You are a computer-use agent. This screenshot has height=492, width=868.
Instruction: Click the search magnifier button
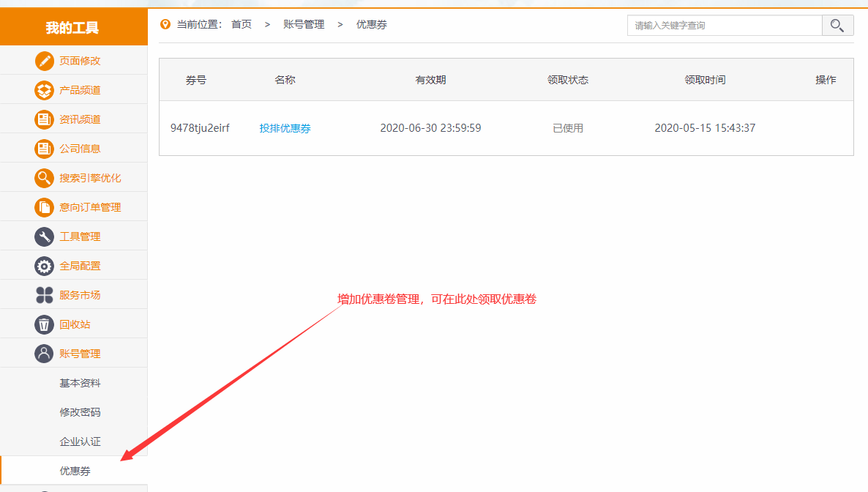click(x=837, y=26)
